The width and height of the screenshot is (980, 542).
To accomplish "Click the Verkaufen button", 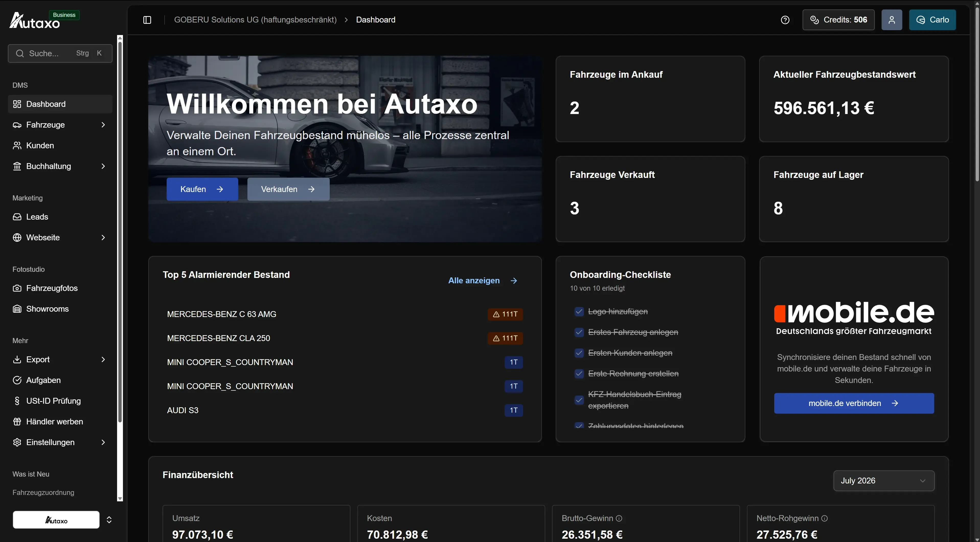I will click(288, 189).
